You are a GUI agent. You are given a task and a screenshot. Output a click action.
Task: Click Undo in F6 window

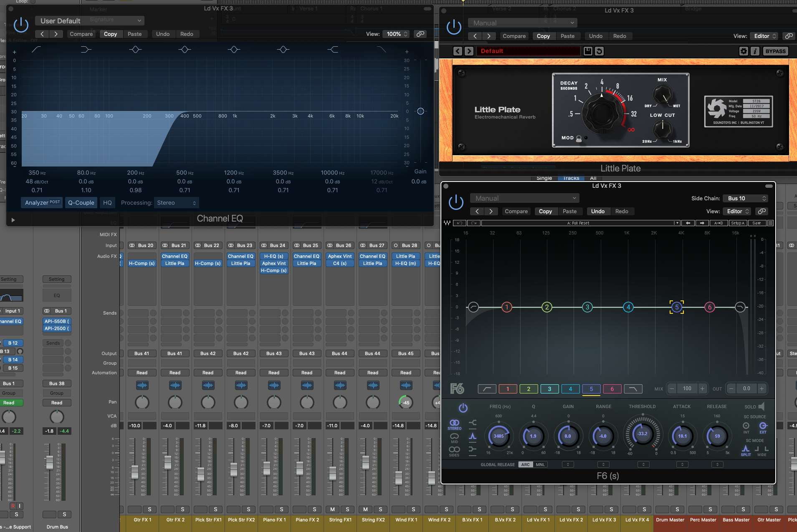[x=597, y=211]
